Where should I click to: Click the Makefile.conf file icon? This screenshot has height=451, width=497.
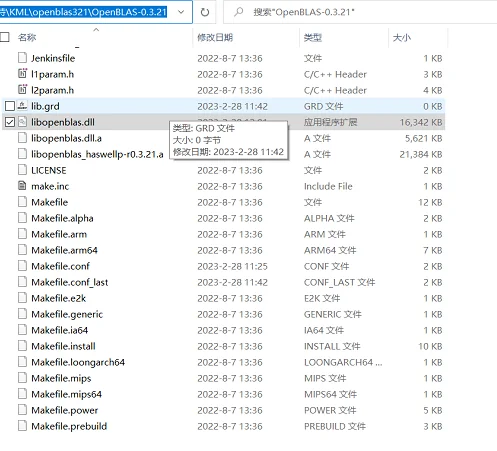pyautogui.click(x=22, y=266)
